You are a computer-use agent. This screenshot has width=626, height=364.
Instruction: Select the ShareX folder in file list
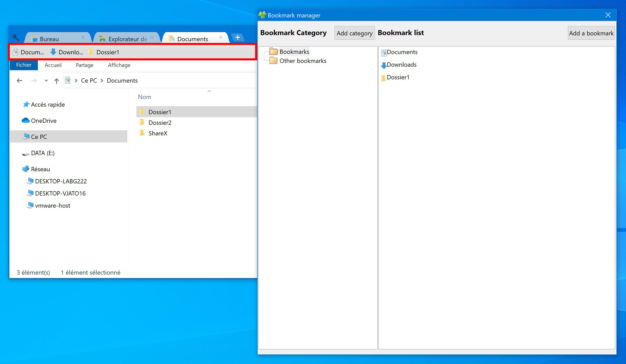point(158,133)
